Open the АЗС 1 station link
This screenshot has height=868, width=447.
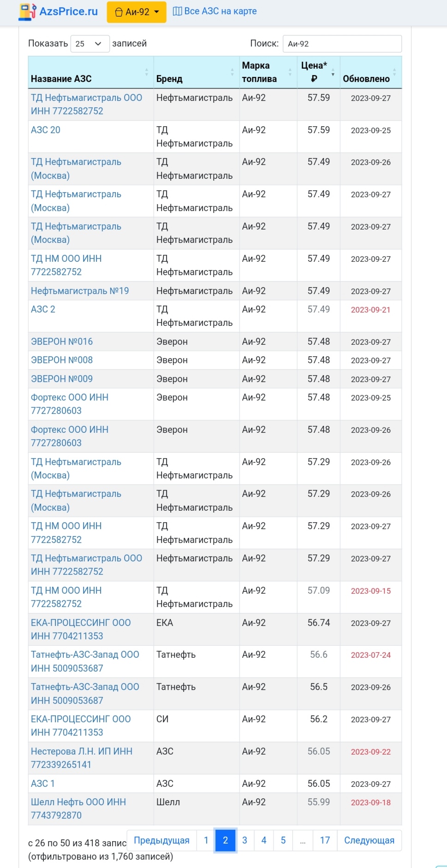pyautogui.click(x=43, y=784)
